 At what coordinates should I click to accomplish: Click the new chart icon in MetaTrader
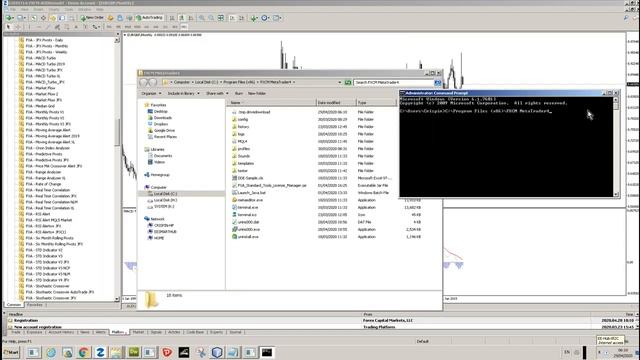pos(9,18)
